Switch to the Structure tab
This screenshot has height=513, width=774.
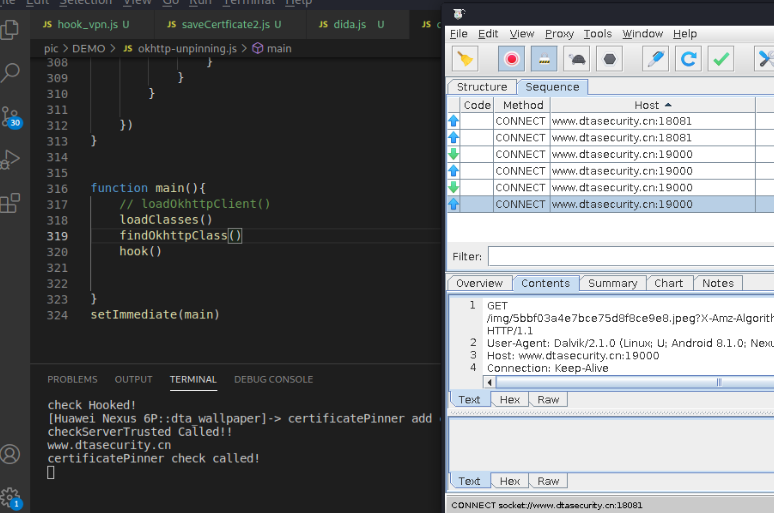482,87
